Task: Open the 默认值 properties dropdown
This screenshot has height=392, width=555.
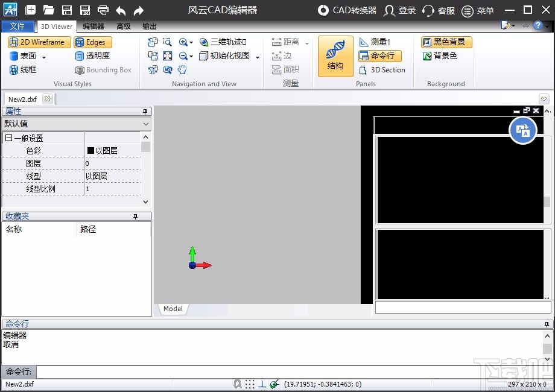Action: tap(76, 124)
